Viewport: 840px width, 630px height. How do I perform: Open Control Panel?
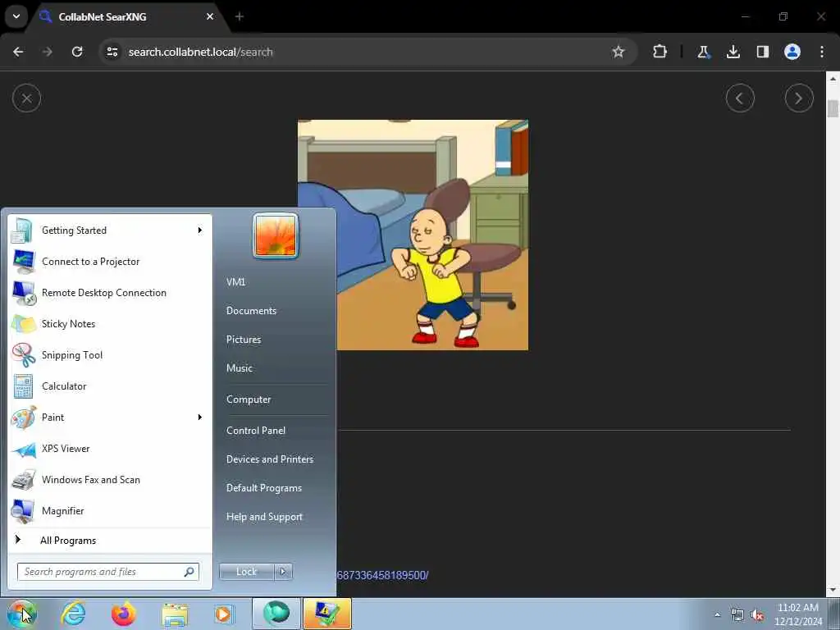(x=256, y=430)
